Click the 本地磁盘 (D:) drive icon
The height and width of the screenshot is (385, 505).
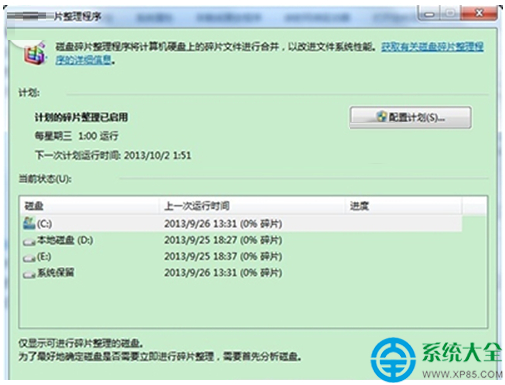click(29, 241)
